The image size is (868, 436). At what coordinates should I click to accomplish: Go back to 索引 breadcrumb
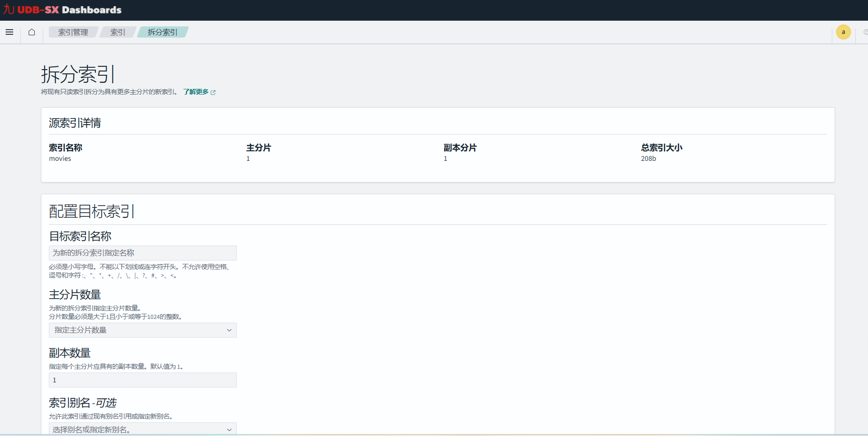pyautogui.click(x=117, y=32)
